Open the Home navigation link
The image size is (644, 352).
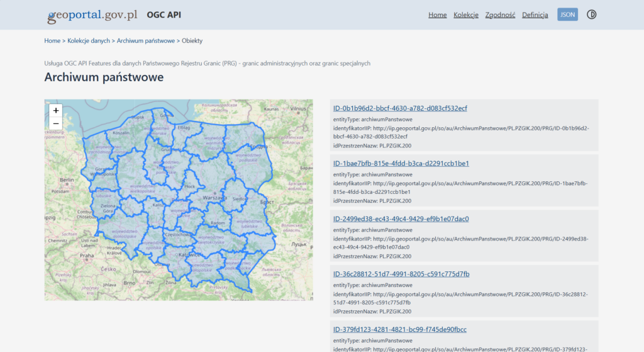438,15
